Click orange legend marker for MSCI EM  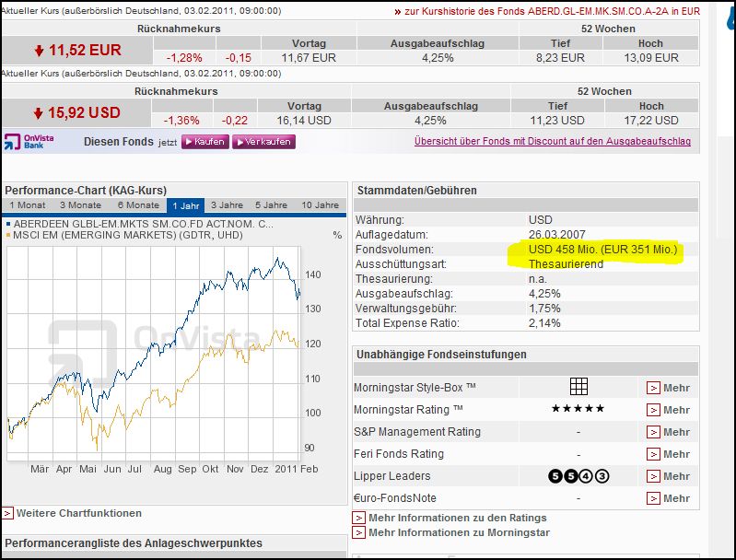[x=8, y=235]
